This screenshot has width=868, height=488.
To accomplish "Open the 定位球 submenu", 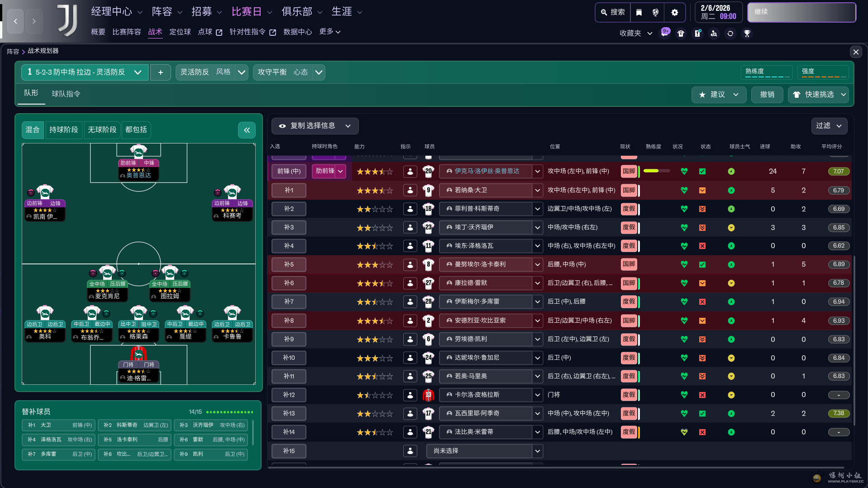I will pyautogui.click(x=180, y=32).
